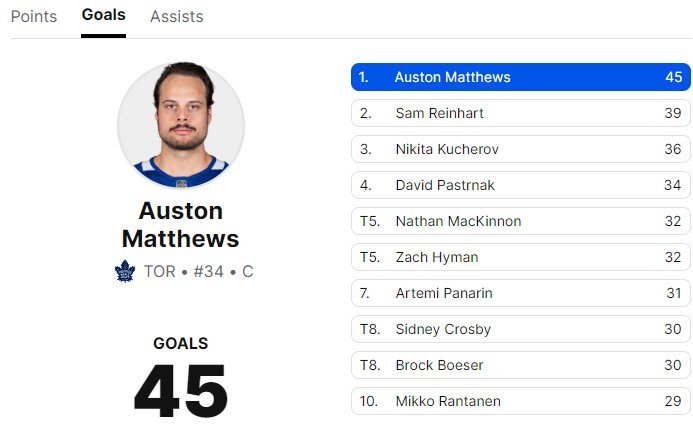Choose Artemi Panarin's row

click(x=520, y=293)
